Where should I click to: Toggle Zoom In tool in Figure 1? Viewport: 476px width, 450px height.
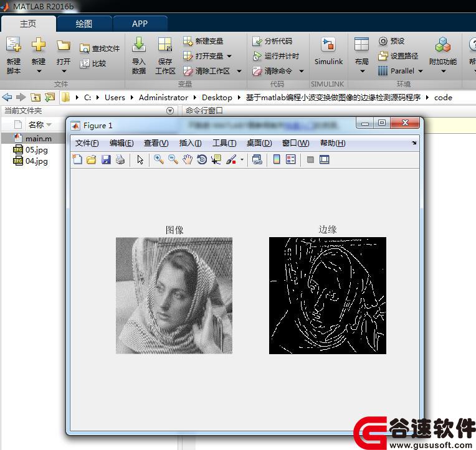point(159,159)
